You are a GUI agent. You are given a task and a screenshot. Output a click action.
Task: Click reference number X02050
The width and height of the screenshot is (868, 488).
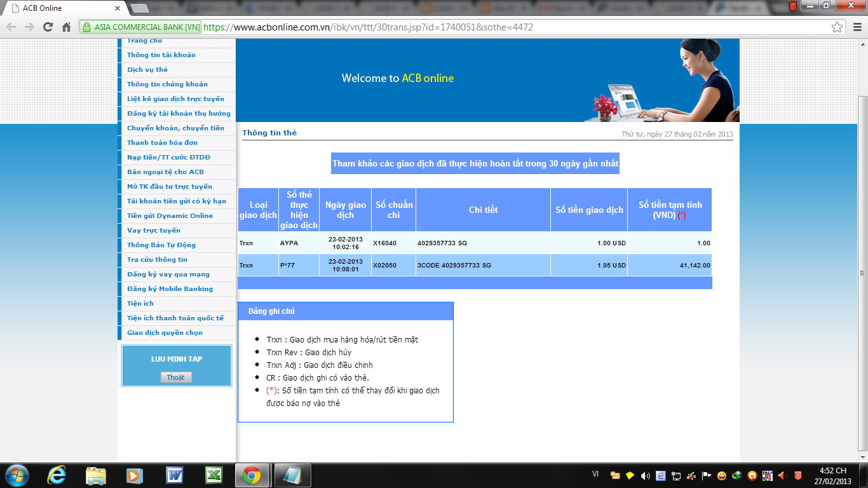384,266
